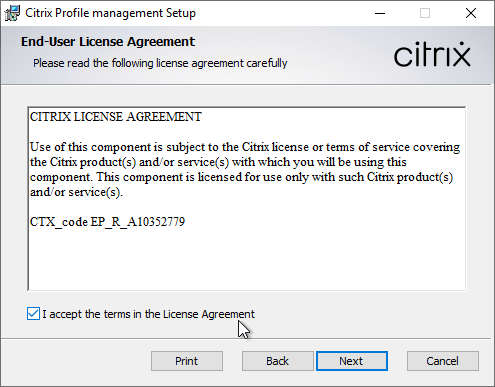The width and height of the screenshot is (495, 387).
Task: Go Back to the previous setup step
Action: coord(278,361)
